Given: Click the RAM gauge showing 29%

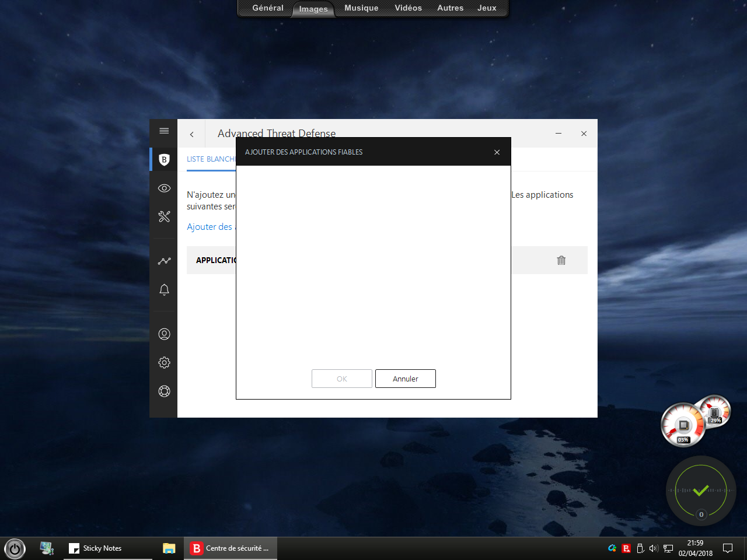Looking at the screenshot, I should click(715, 412).
